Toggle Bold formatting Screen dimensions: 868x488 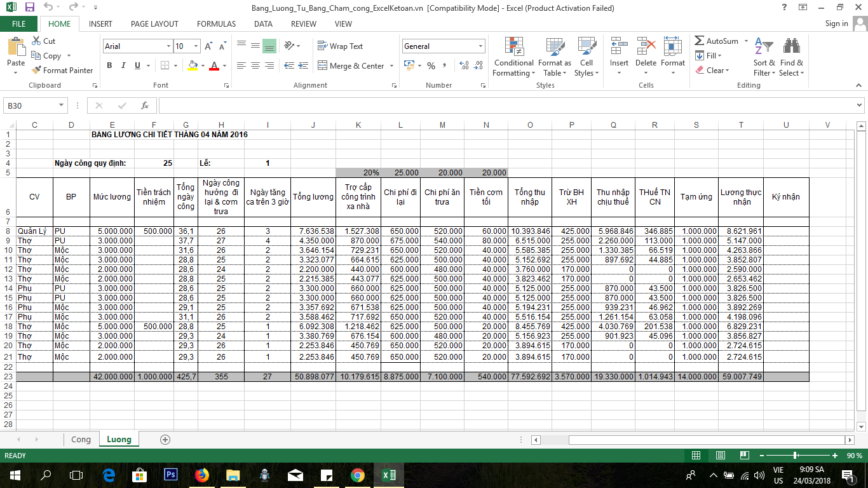click(109, 65)
